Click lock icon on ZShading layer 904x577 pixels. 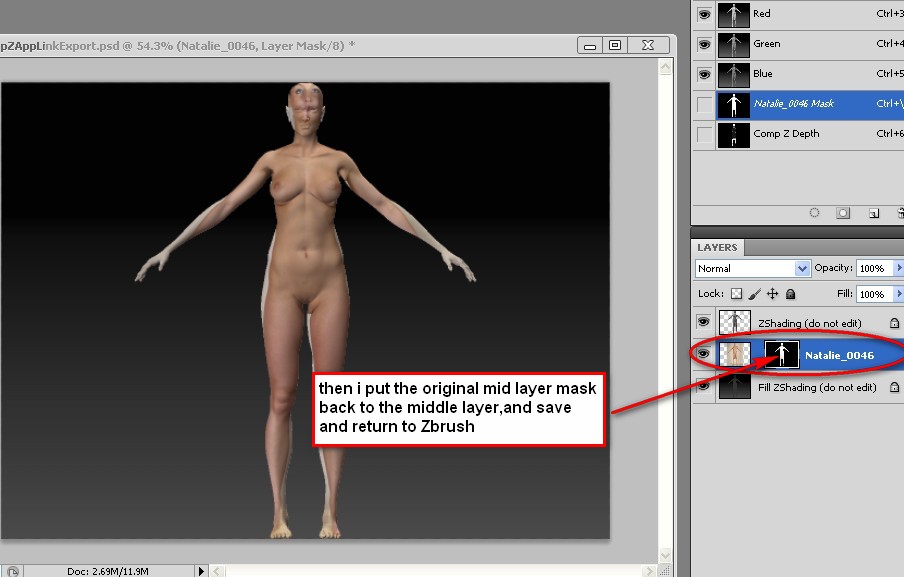click(x=894, y=323)
